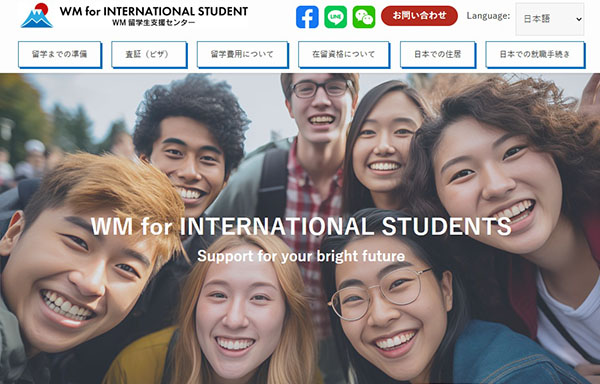Open the WeChat icon
The width and height of the screenshot is (600, 384).
[x=364, y=17]
